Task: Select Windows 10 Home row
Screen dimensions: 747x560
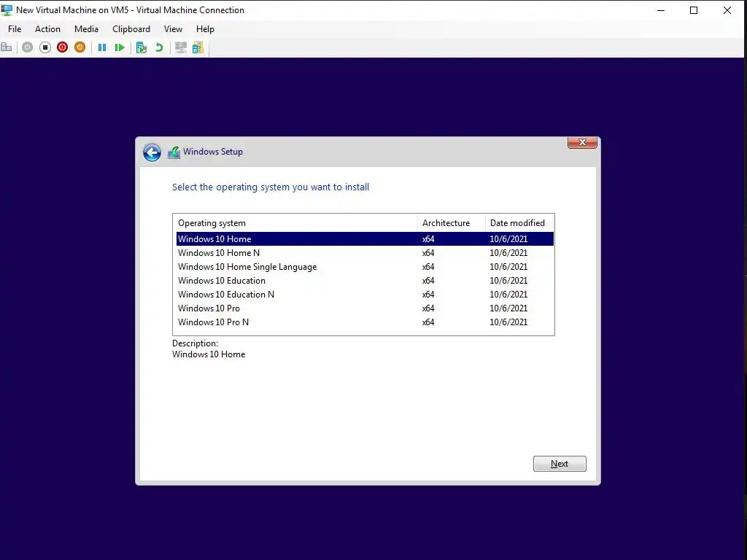Action: click(365, 239)
